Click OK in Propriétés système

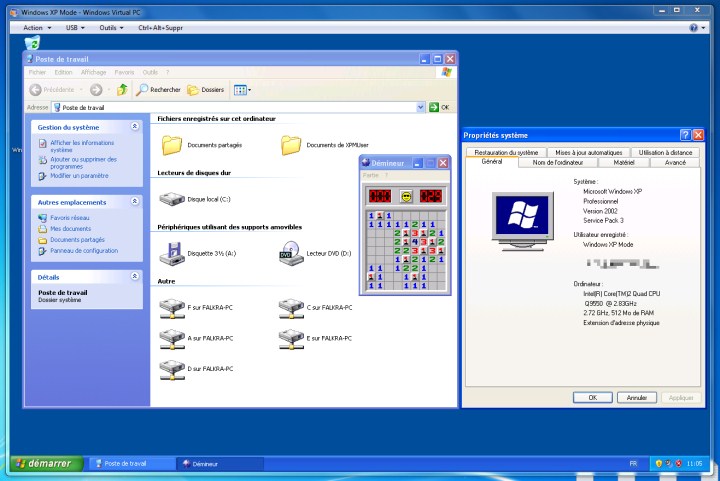click(x=592, y=397)
